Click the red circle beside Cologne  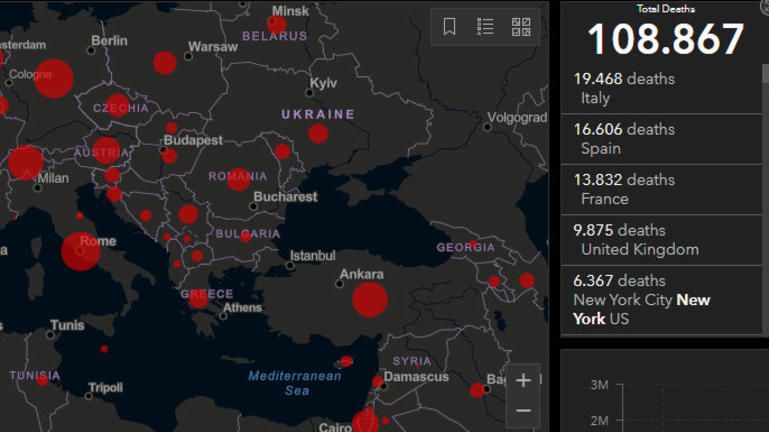click(54, 78)
